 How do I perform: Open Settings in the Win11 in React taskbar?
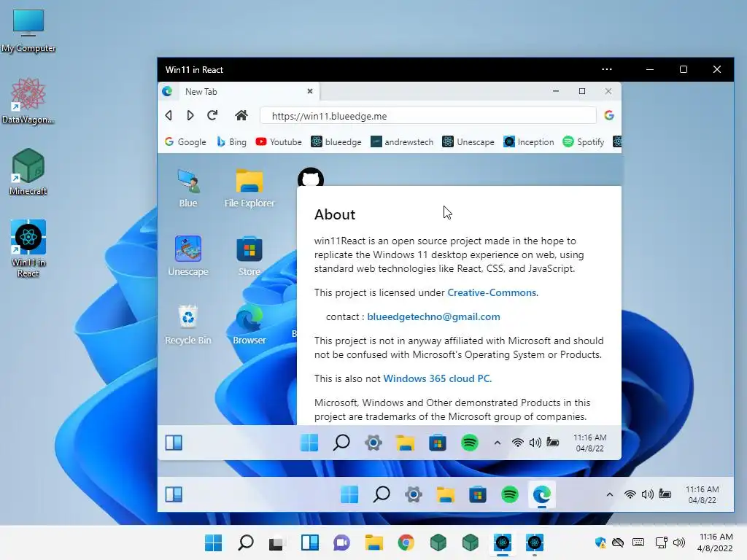pyautogui.click(x=414, y=494)
